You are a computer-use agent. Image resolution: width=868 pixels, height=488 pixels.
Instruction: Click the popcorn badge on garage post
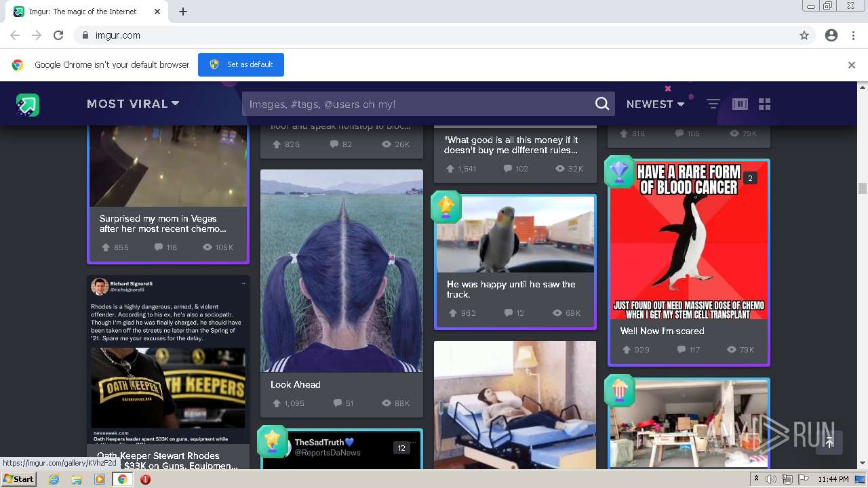[620, 390]
